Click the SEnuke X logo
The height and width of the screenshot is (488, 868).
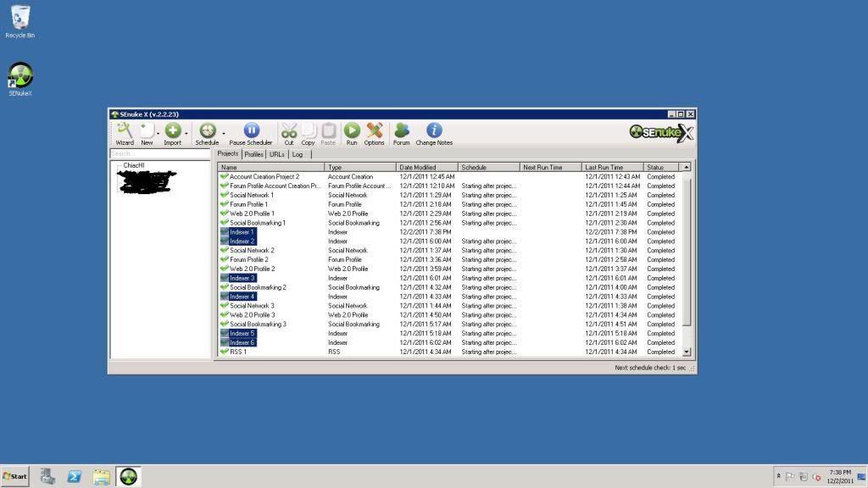point(661,133)
